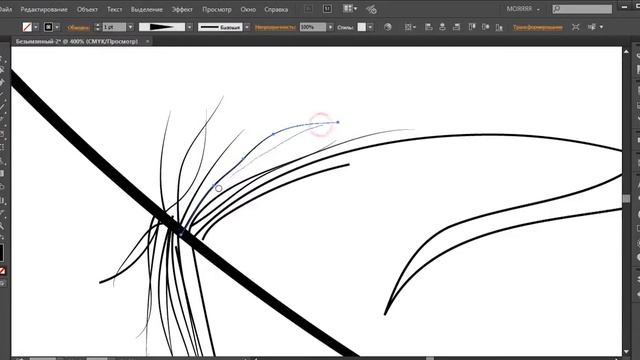The image size is (640, 360).
Task: Click the Стиль graphic style swatch
Action: pos(362,27)
